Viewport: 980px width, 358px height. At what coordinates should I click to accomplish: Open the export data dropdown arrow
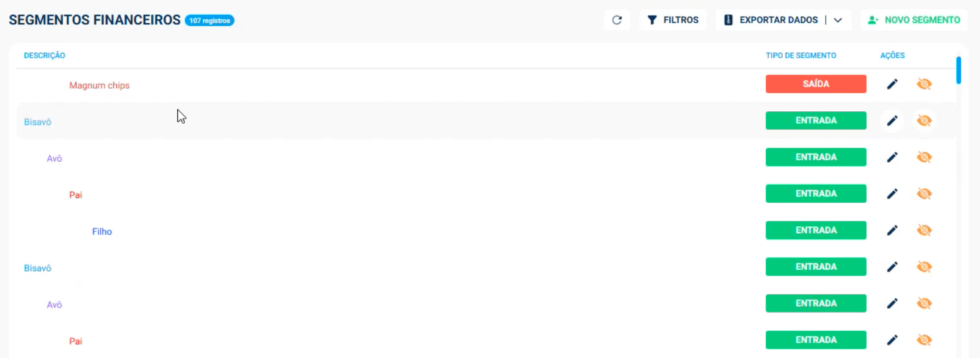click(838, 20)
